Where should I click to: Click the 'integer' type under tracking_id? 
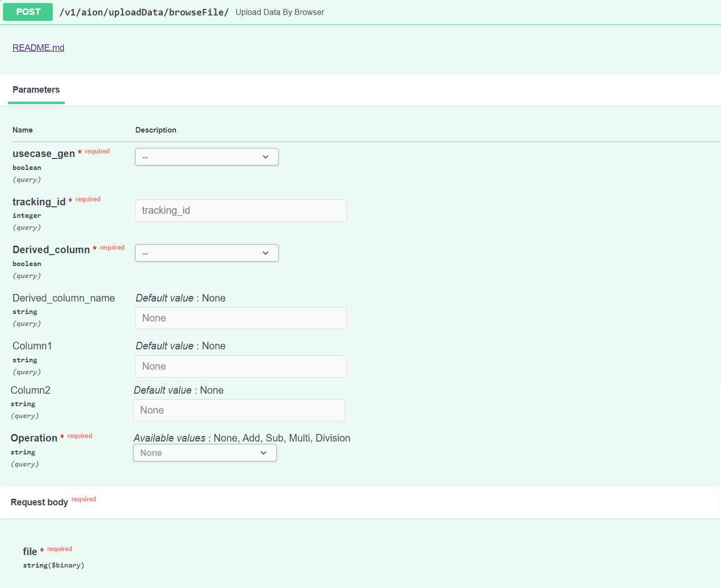tap(27, 216)
